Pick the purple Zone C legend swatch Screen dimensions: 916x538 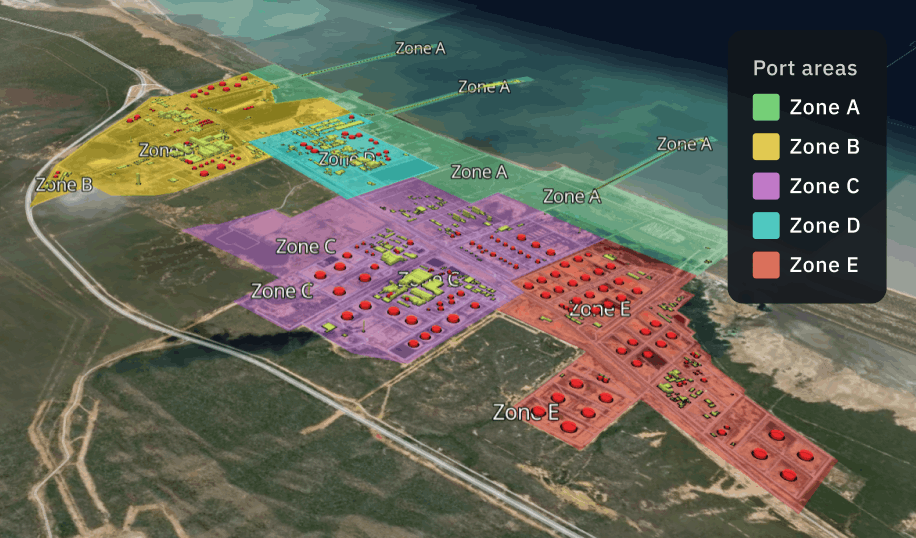(x=766, y=186)
